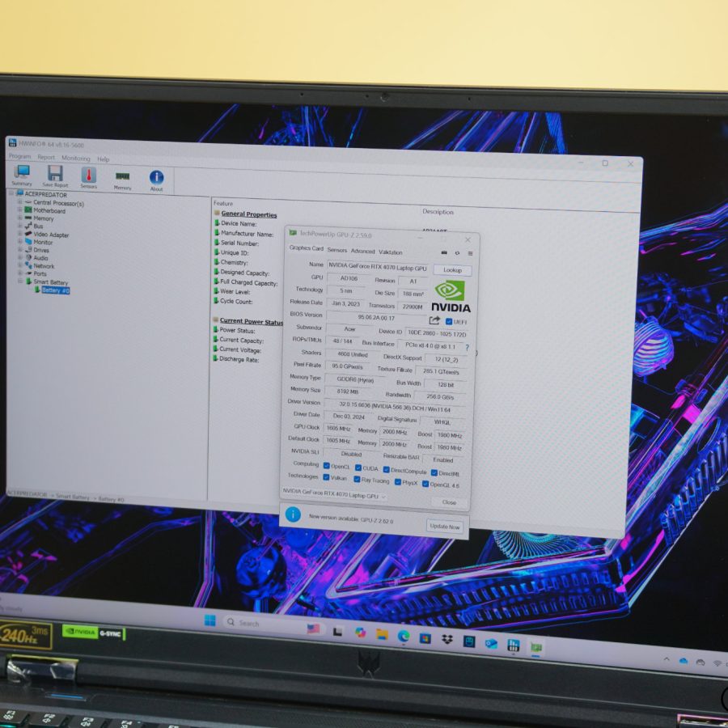Switch to the Sensors tab in GPU-Z
This screenshot has width=728, height=728.
click(x=337, y=250)
